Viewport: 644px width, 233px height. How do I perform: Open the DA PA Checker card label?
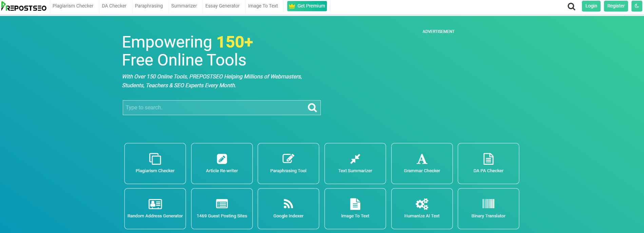click(488, 171)
